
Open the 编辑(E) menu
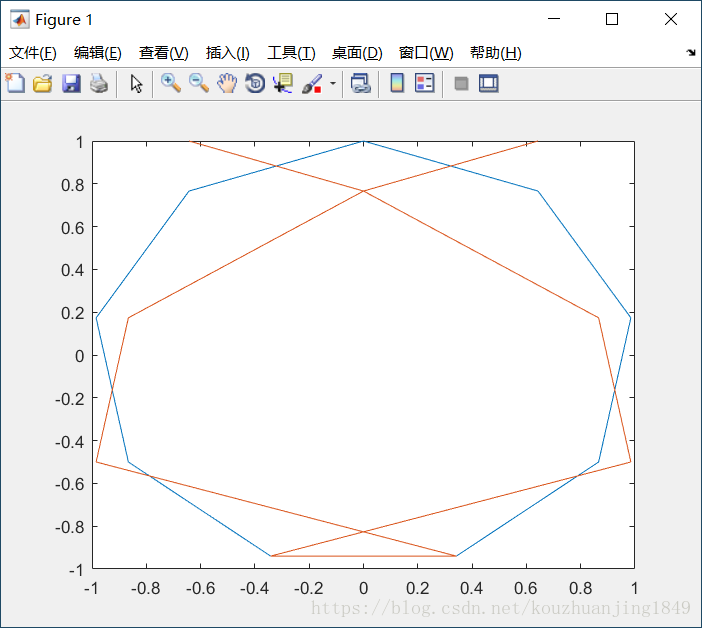tap(98, 53)
